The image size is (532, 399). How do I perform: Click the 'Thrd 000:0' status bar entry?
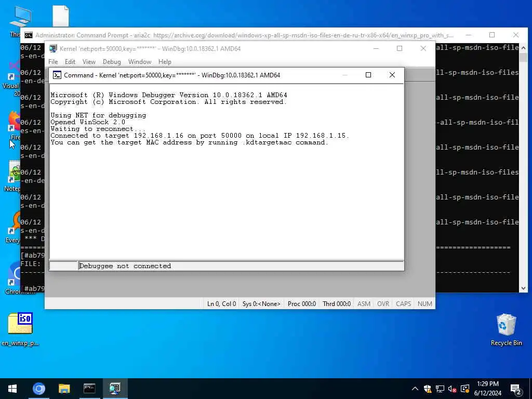pyautogui.click(x=337, y=303)
